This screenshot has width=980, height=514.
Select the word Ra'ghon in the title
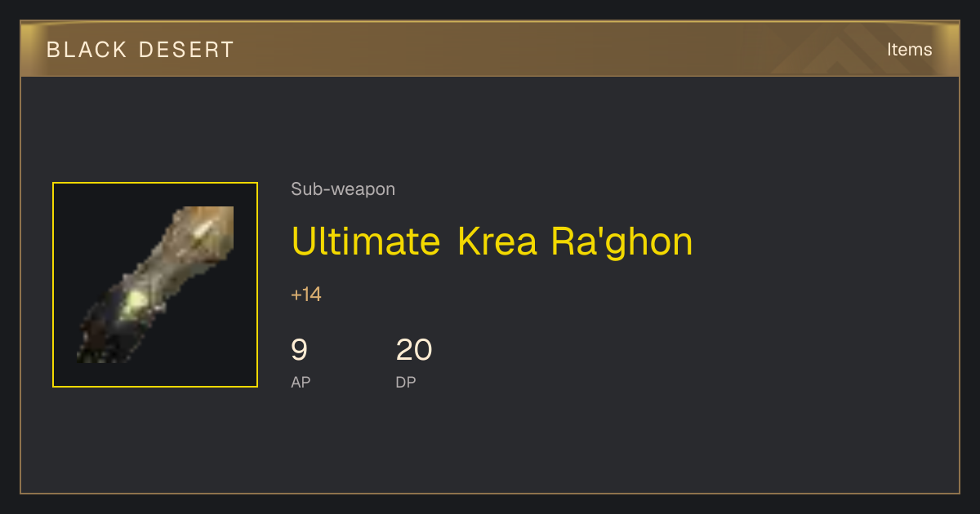click(x=621, y=241)
